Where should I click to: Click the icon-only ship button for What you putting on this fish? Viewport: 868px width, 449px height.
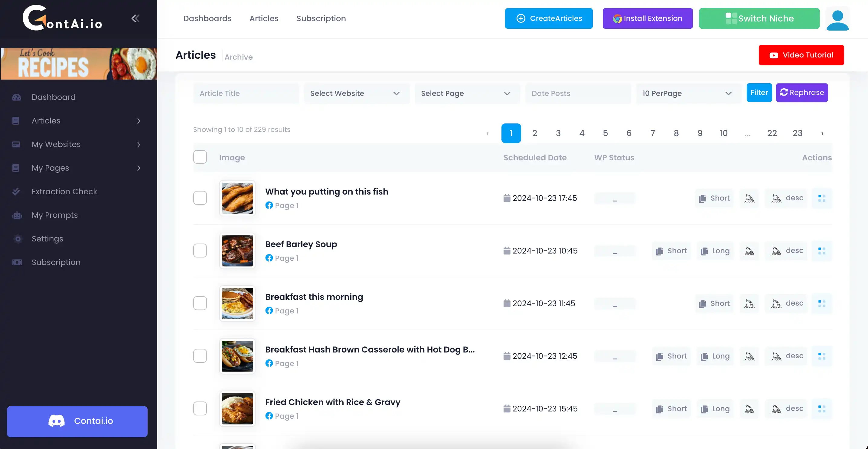click(x=749, y=198)
